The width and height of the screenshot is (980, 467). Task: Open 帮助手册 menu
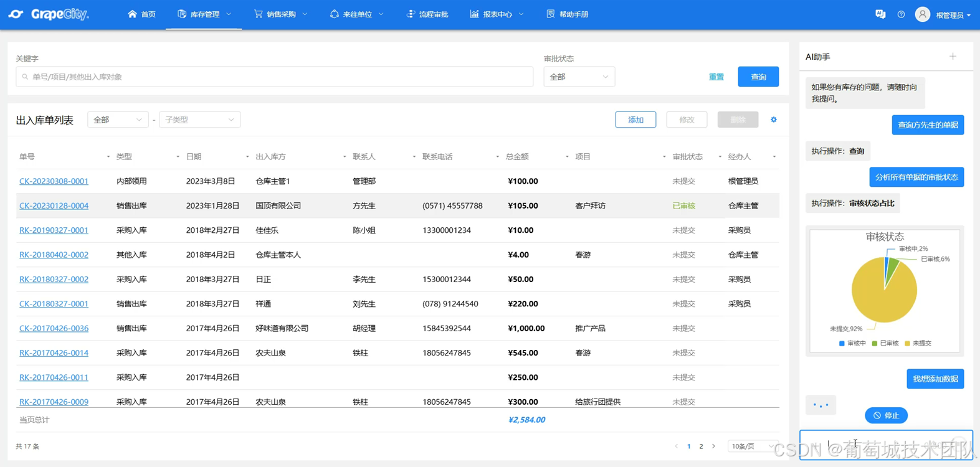[567, 14]
